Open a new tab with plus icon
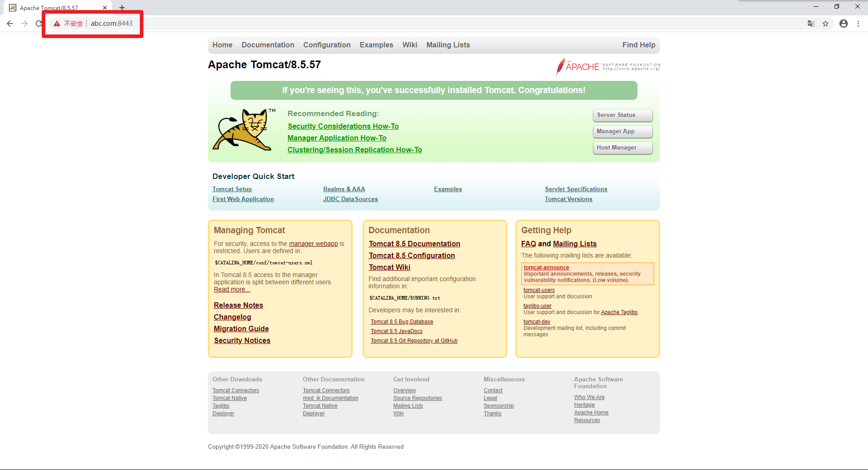Viewport: 868px width, 470px height. [122, 8]
